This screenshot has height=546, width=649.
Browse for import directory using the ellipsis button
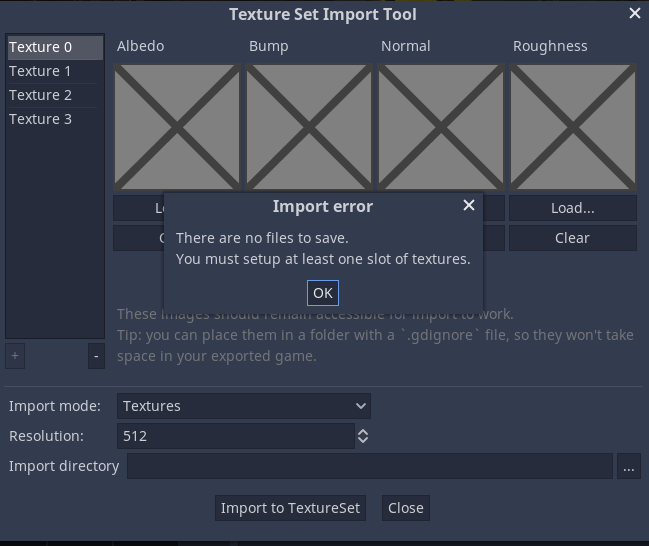pyautogui.click(x=629, y=466)
